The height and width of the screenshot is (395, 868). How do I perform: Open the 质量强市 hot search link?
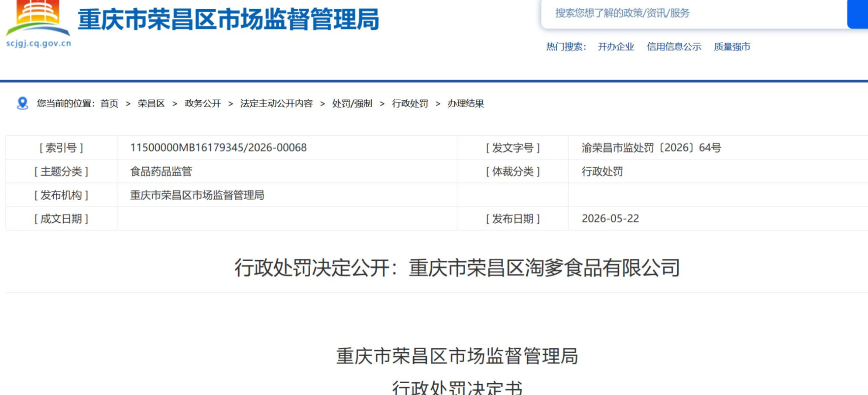click(732, 47)
